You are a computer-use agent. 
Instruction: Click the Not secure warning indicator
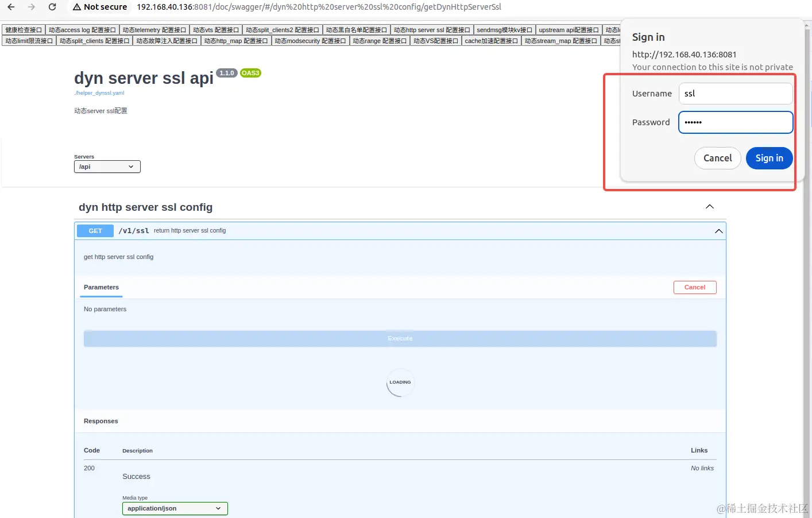tap(100, 7)
